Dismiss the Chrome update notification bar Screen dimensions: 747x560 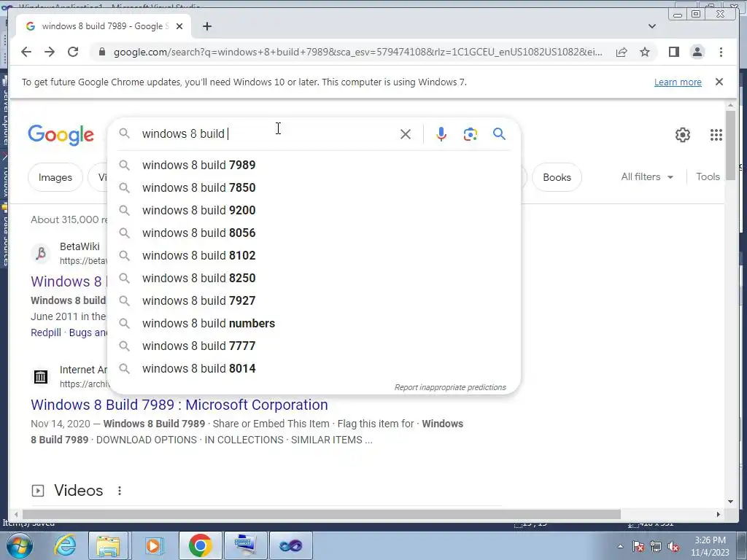click(x=719, y=82)
